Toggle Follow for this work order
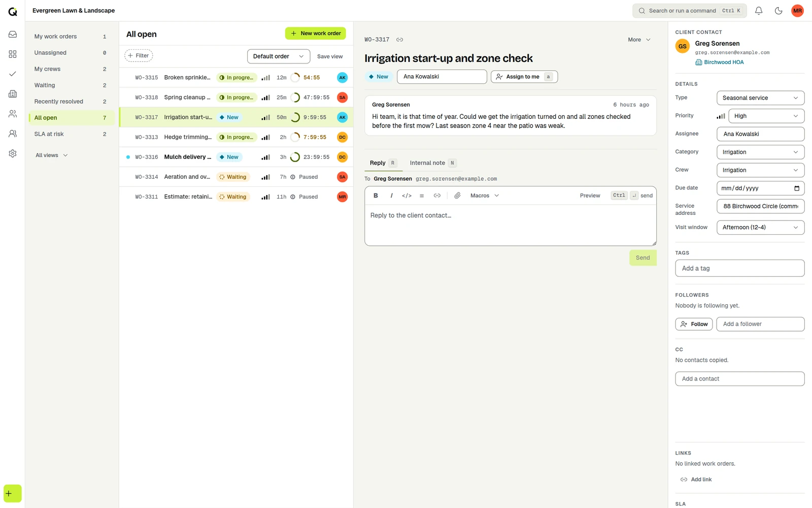 tap(694, 324)
